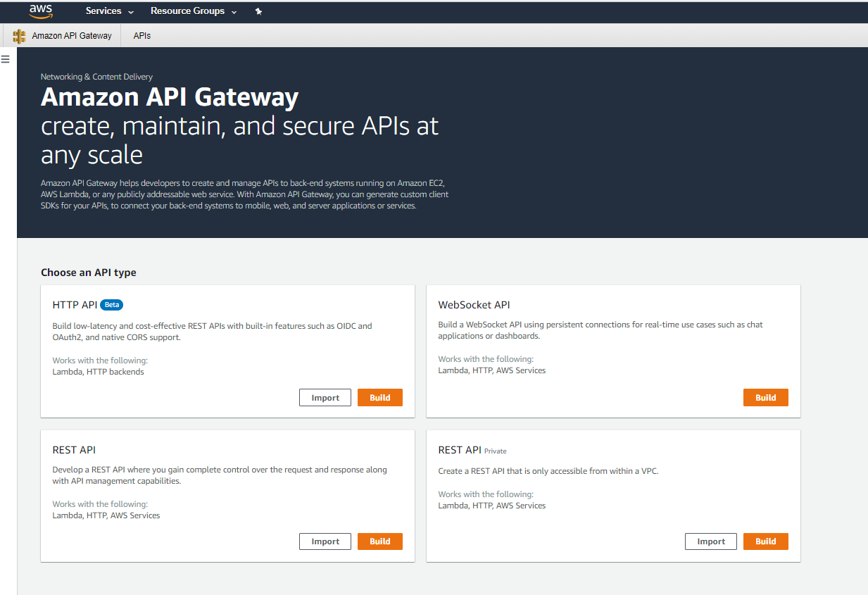
Task: Click the 'Networking & Content Delivery' label
Action: [x=96, y=77]
